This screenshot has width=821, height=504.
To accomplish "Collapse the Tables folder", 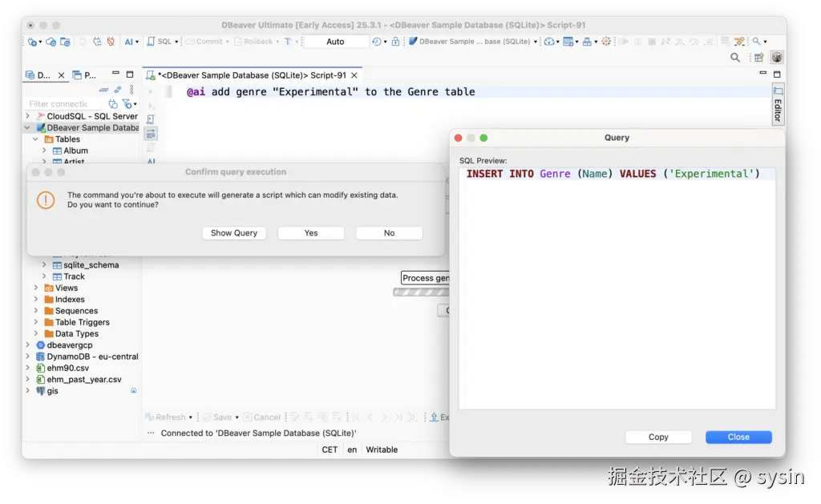I will pos(35,139).
